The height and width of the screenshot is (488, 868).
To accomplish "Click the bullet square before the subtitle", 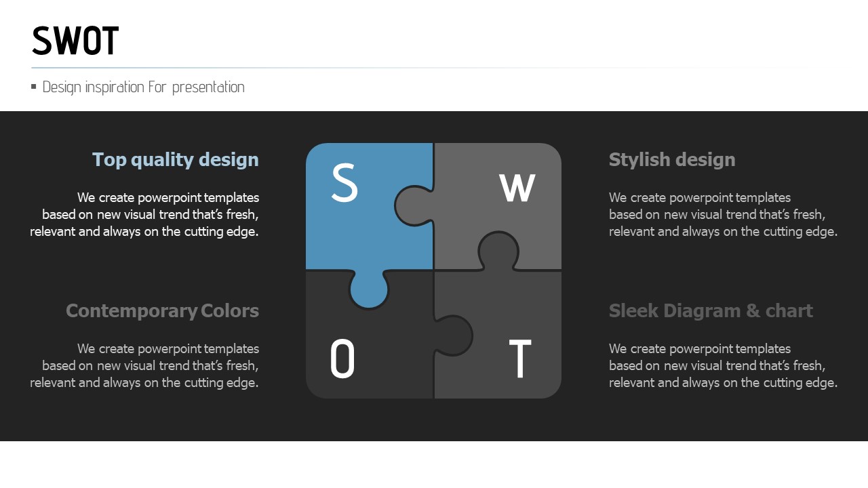I will (x=34, y=86).
